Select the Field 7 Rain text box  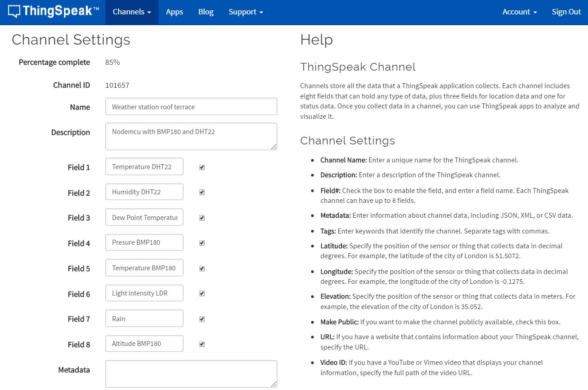(x=144, y=318)
